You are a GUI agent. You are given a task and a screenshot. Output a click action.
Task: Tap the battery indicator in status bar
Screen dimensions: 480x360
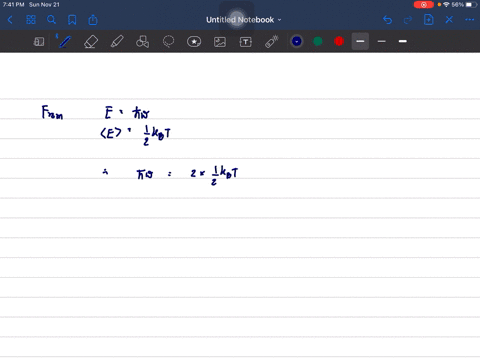click(471, 5)
